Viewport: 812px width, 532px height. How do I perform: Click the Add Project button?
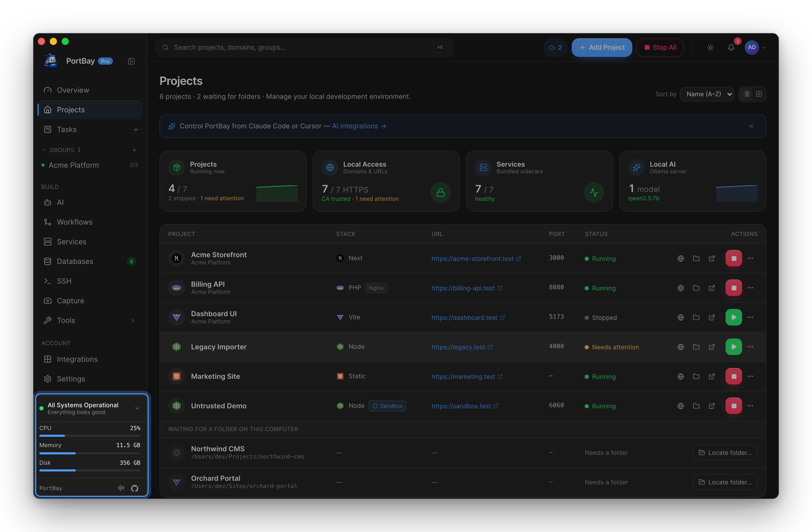pyautogui.click(x=602, y=47)
